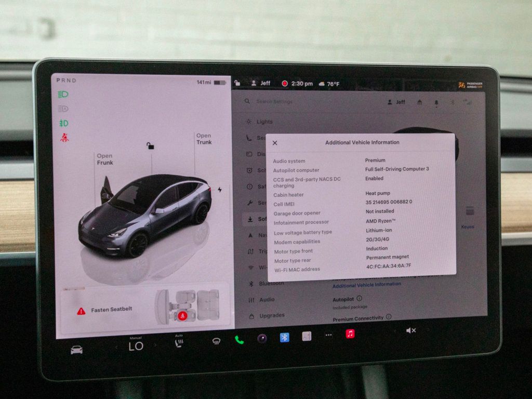Tap the Garage door opener row label
This screenshot has width=532, height=399.
(297, 214)
